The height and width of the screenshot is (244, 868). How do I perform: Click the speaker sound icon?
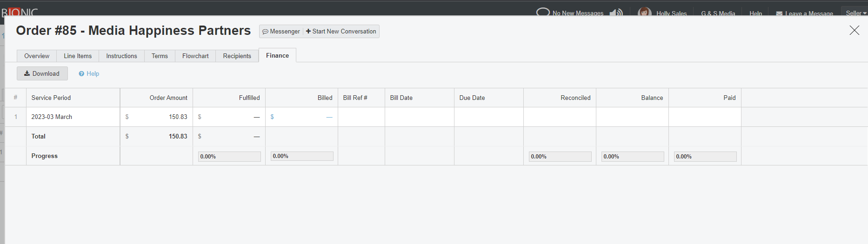[x=616, y=13]
